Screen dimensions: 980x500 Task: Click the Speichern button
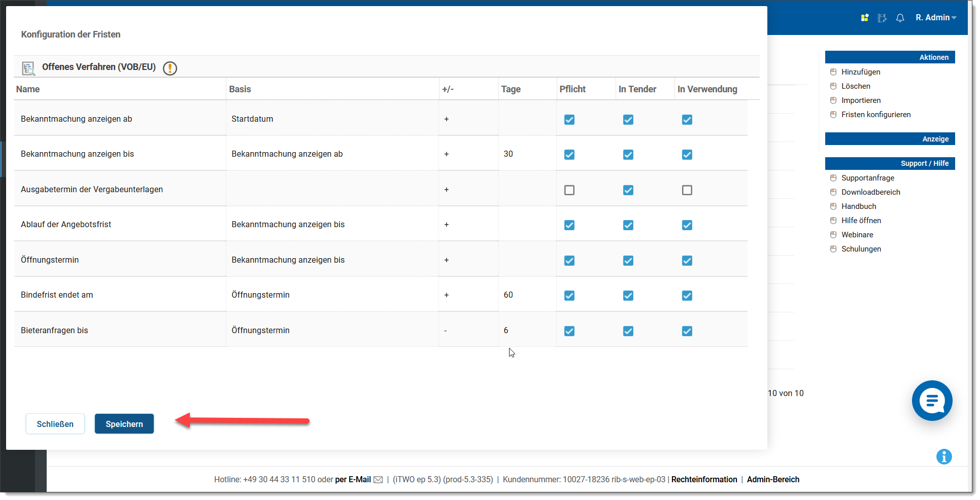(124, 424)
